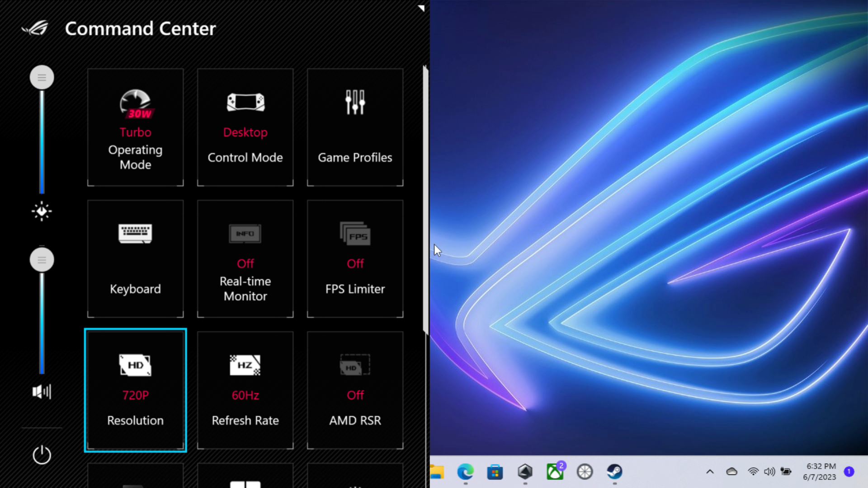Change the 60Hz Refresh Rate setting
This screenshot has height=488, width=868.
(245, 390)
